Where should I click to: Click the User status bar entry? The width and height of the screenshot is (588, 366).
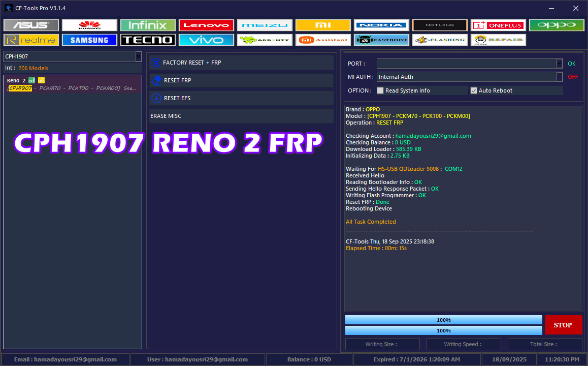(197, 359)
